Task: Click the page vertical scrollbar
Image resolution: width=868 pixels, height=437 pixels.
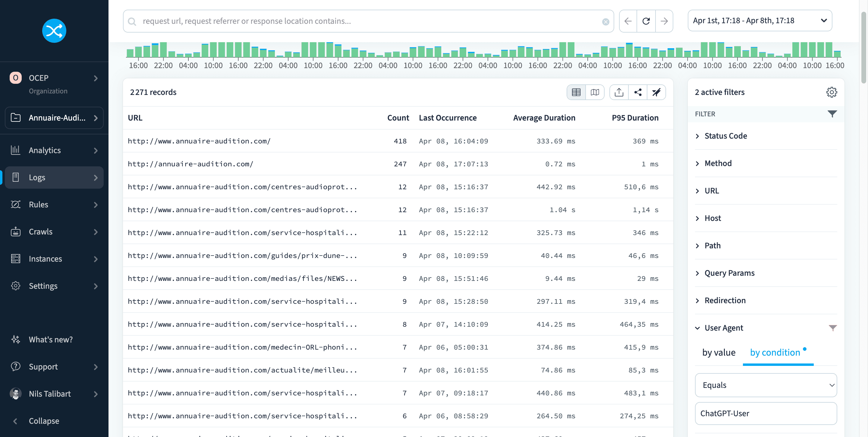Action: point(863,47)
